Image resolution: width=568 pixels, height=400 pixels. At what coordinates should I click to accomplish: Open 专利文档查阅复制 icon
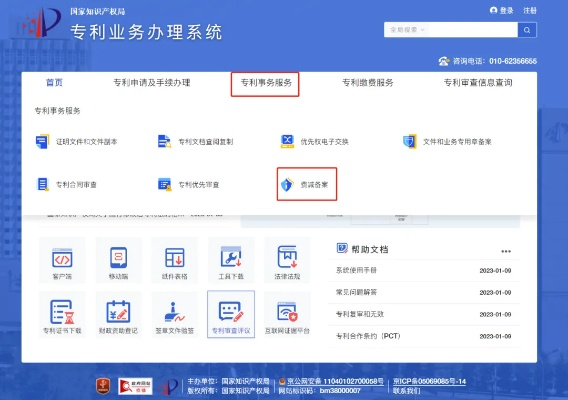coord(164,141)
